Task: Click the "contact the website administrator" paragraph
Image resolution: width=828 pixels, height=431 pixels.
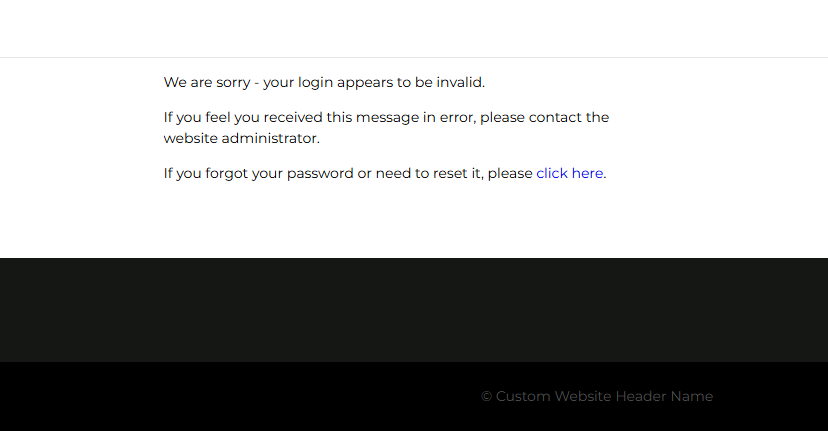Action: pos(386,128)
